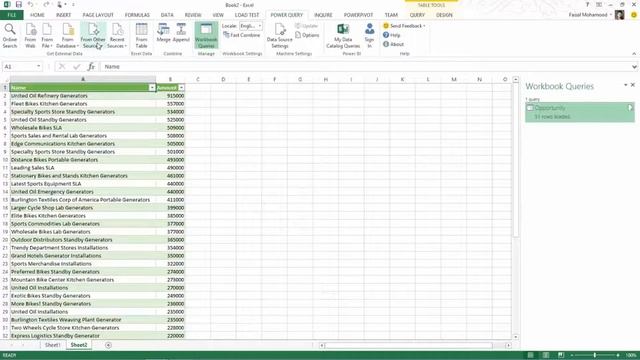This screenshot has width=640, height=360.
Task: Select the Opportunity query in Workbook Queries
Action: pos(580,112)
